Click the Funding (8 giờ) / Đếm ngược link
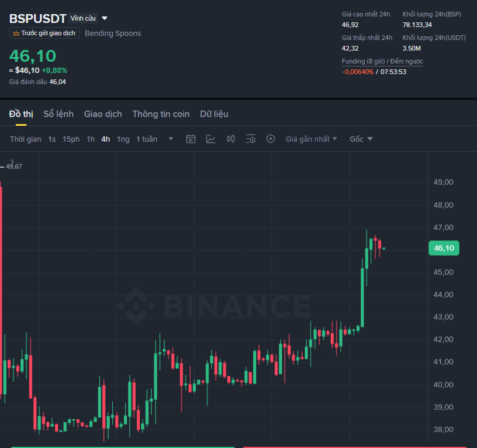The height and width of the screenshot is (448, 477). click(x=382, y=61)
